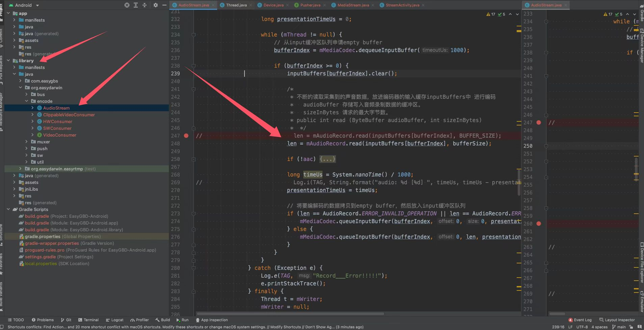Expand the muxer package folder
This screenshot has height=330, width=644.
click(26, 142)
